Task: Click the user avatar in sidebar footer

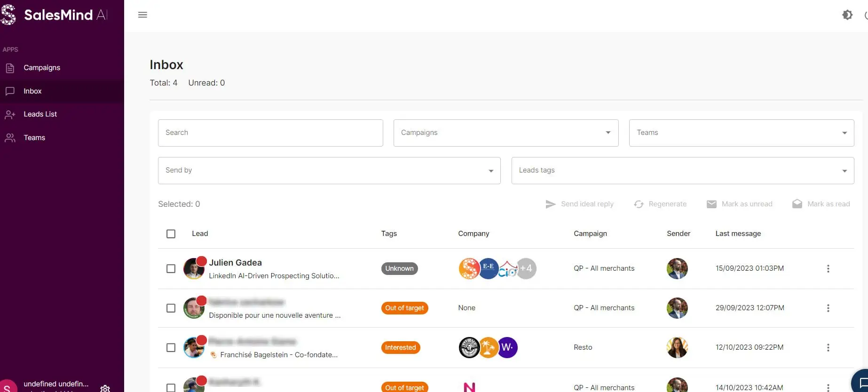Action: click(8, 386)
